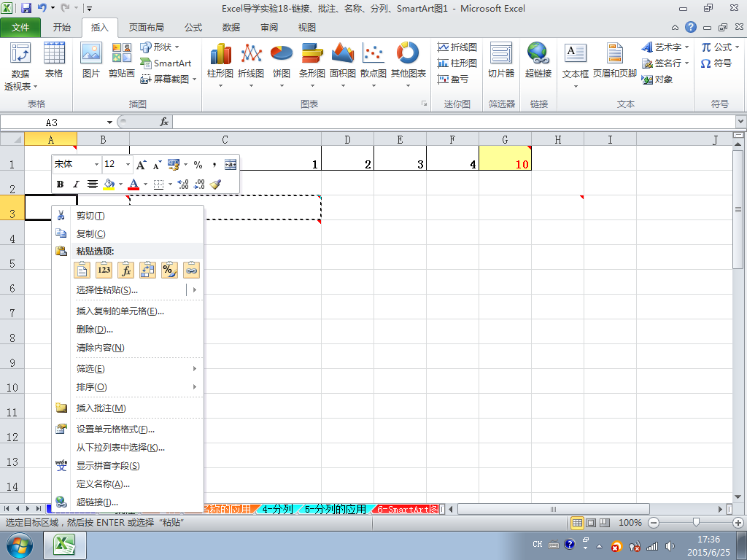Expand the Column chart (柱形图) dropdown
Viewport: 747px width, 560px height.
(220, 86)
